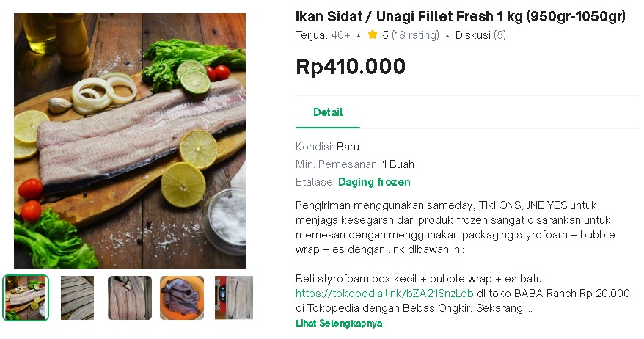The image size is (644, 339).
Task: Open the large main product image
Action: [x=130, y=140]
